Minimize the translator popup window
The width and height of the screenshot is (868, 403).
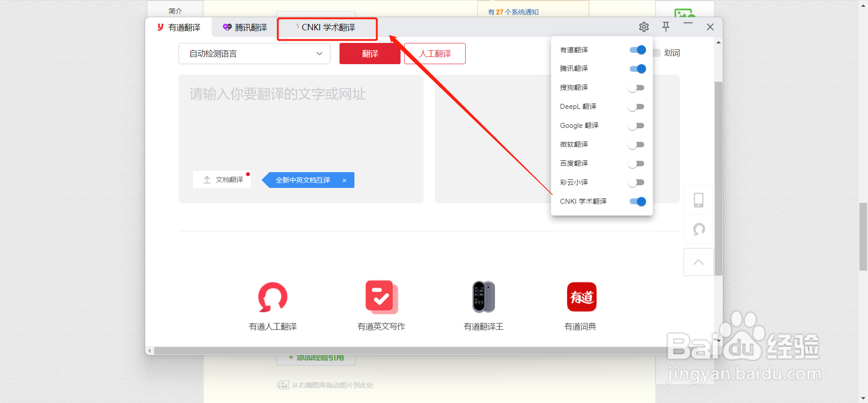(x=688, y=23)
